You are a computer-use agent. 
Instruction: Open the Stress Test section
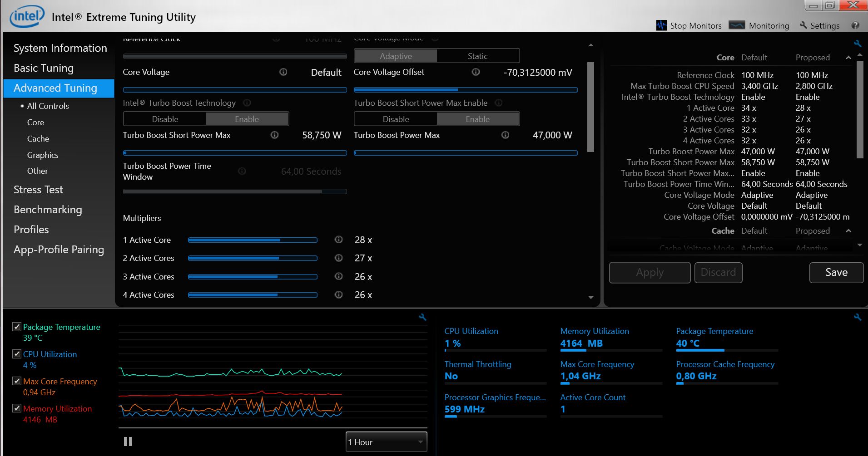click(38, 190)
